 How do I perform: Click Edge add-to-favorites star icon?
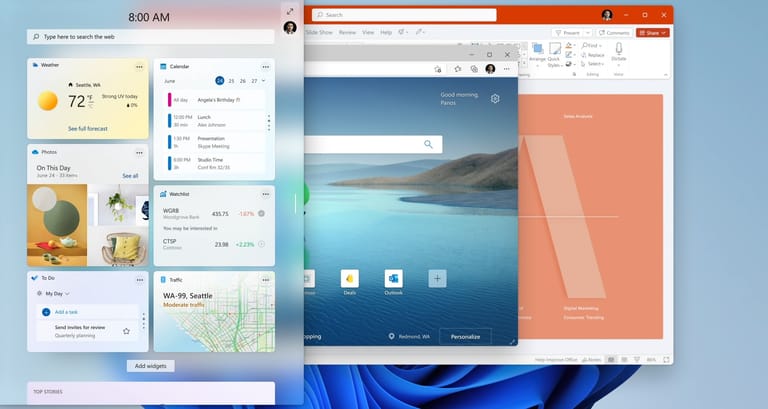(x=437, y=69)
